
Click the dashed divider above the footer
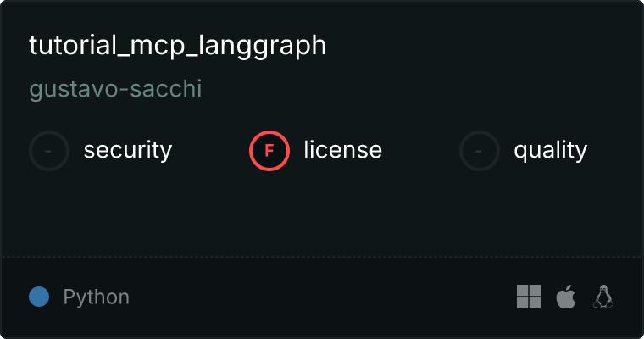322,257
